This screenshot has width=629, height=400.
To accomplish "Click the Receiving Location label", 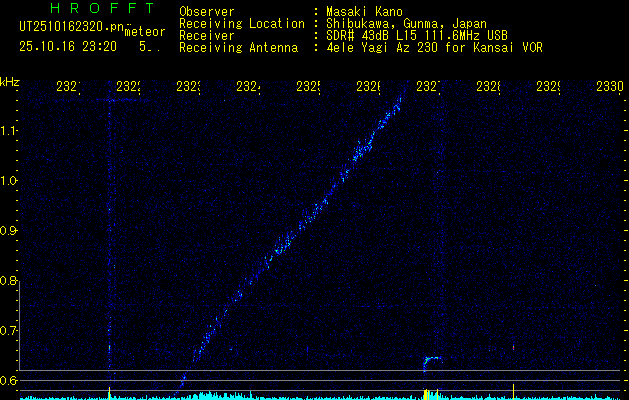I will point(242,24).
